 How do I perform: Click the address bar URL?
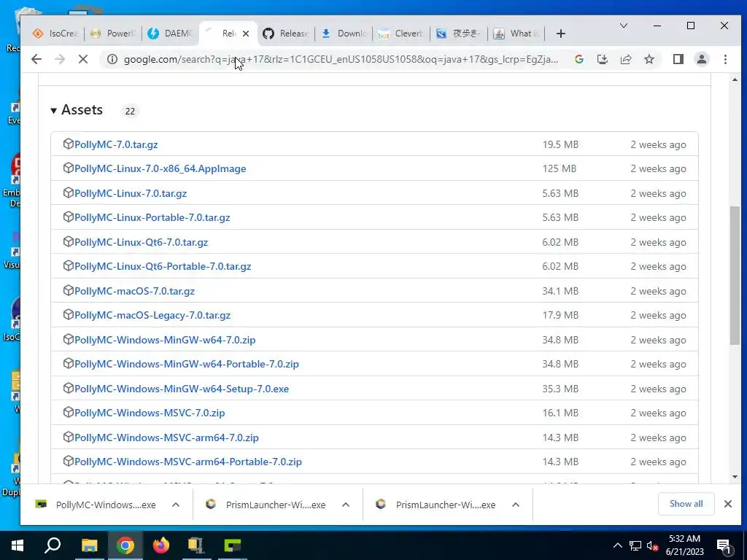point(341,60)
